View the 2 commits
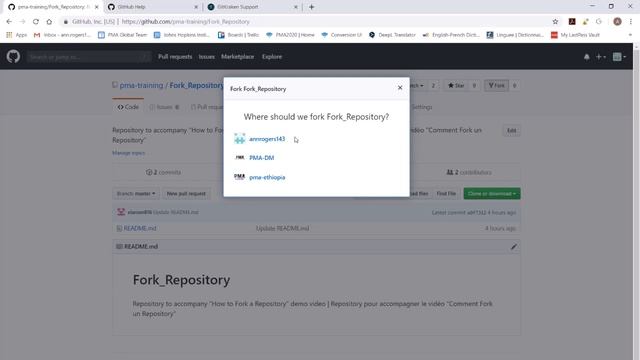640x360 pixels. [163, 172]
